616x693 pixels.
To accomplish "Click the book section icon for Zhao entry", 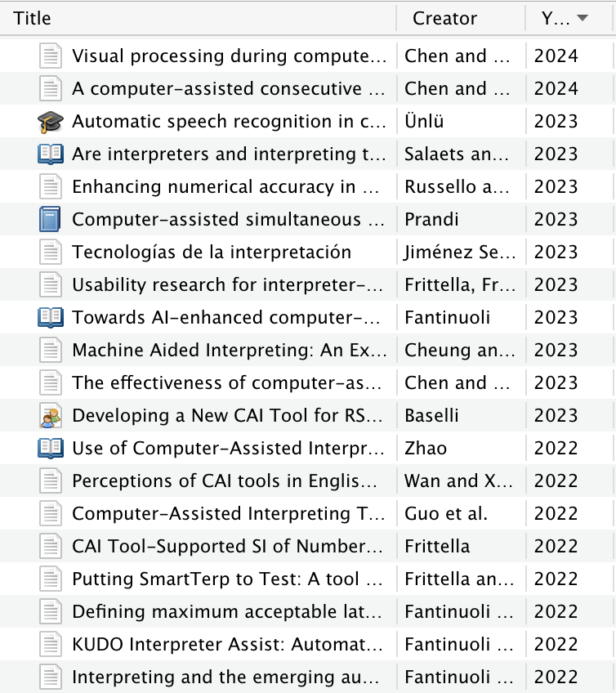I will [x=51, y=449].
